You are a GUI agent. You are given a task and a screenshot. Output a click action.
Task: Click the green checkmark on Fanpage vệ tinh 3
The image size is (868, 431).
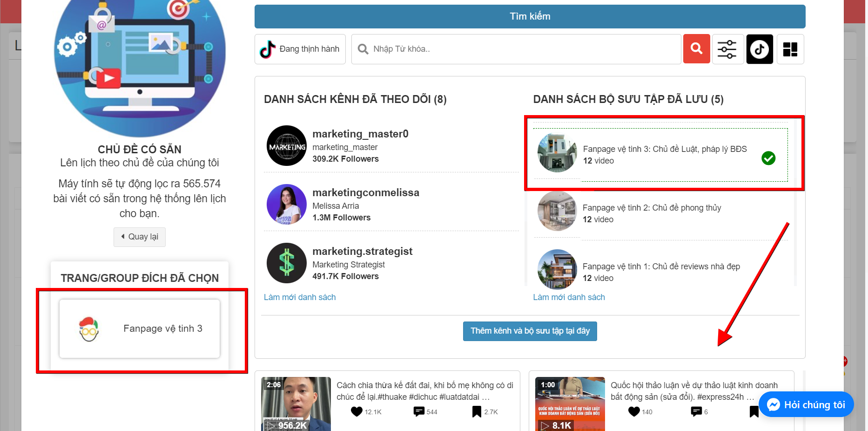click(x=768, y=158)
